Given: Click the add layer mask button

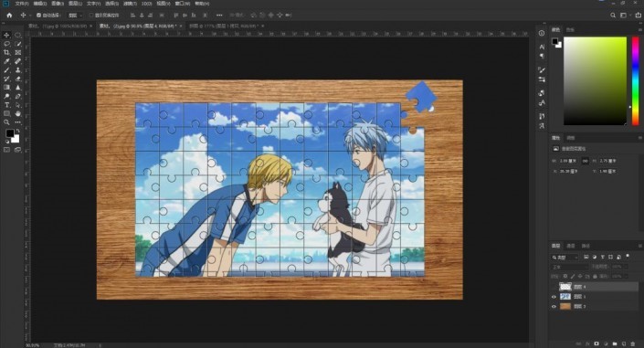Looking at the screenshot, I should (596, 343).
